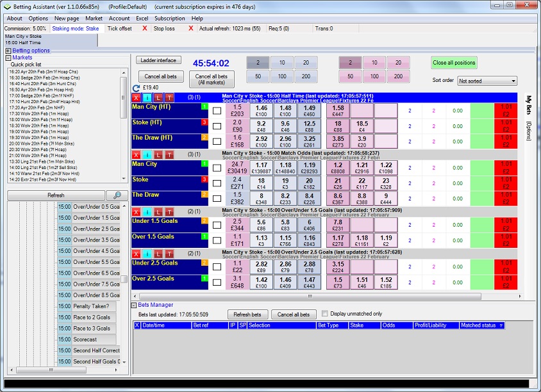Click info icon on Over/Under 1.5 Goals header
The width and height of the screenshot is (541, 392).
(147, 211)
